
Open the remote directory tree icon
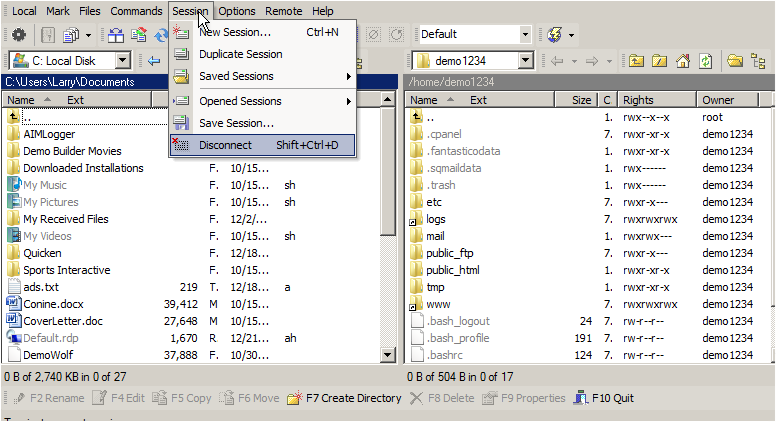pos(758,61)
